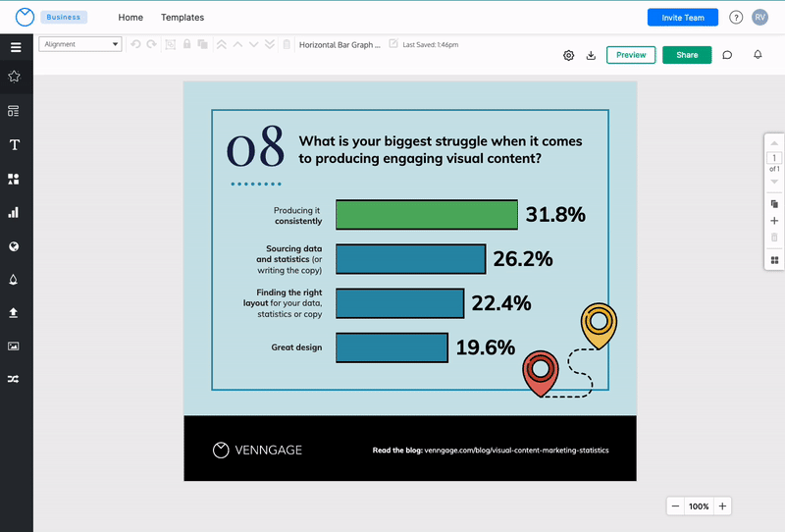
Task: Open the Charts panel in the sidebar
Action: [x=15, y=212]
